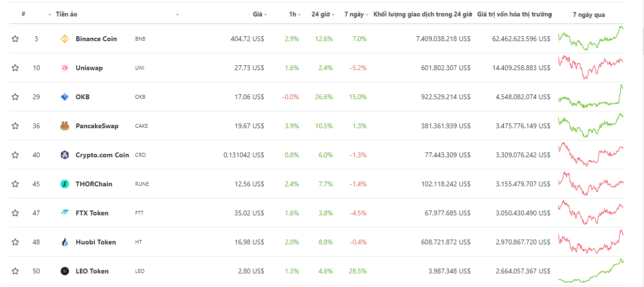Viewport: 644px width, 287px height.
Task: Sort by the # rank column
Action: (23, 14)
